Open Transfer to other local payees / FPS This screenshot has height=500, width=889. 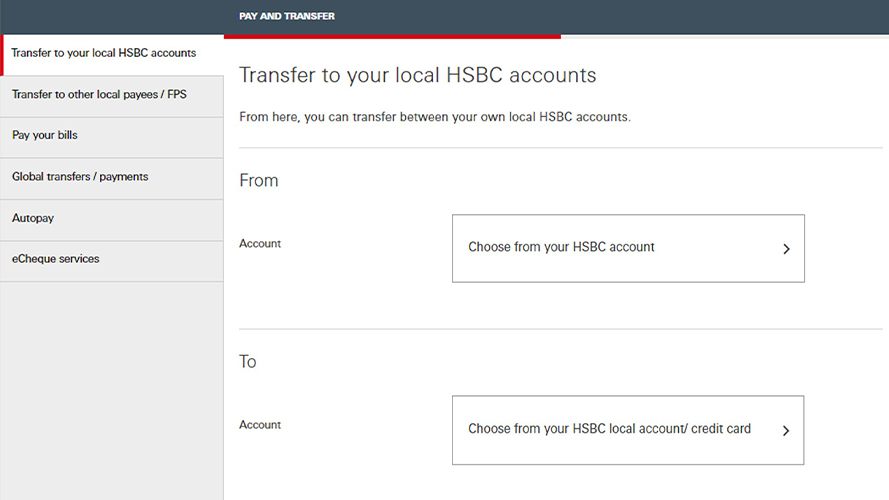point(112,96)
